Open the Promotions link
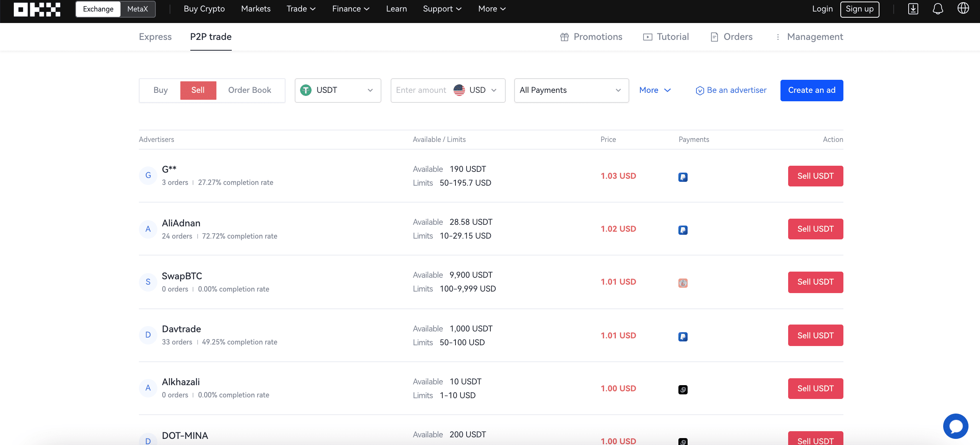The image size is (980, 445). click(591, 37)
